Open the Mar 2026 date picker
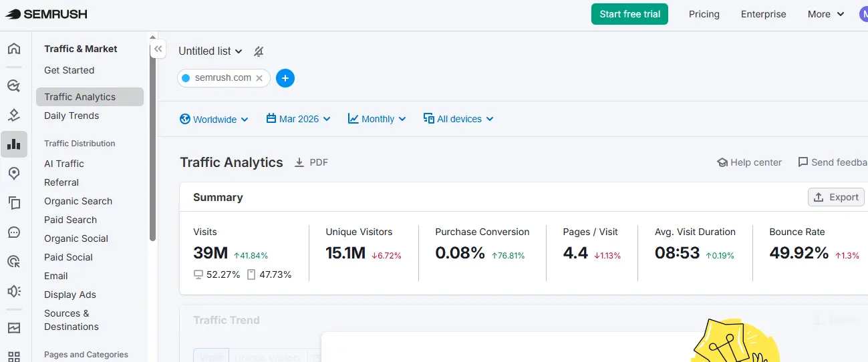The width and height of the screenshot is (868, 362). (298, 119)
